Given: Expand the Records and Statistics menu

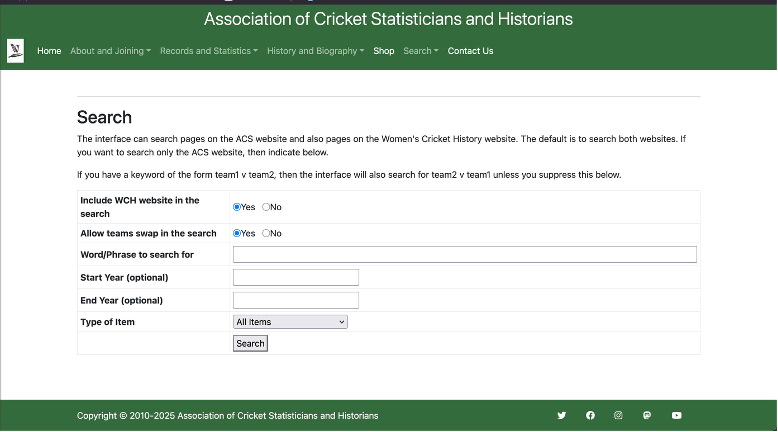Looking at the screenshot, I should click(208, 51).
